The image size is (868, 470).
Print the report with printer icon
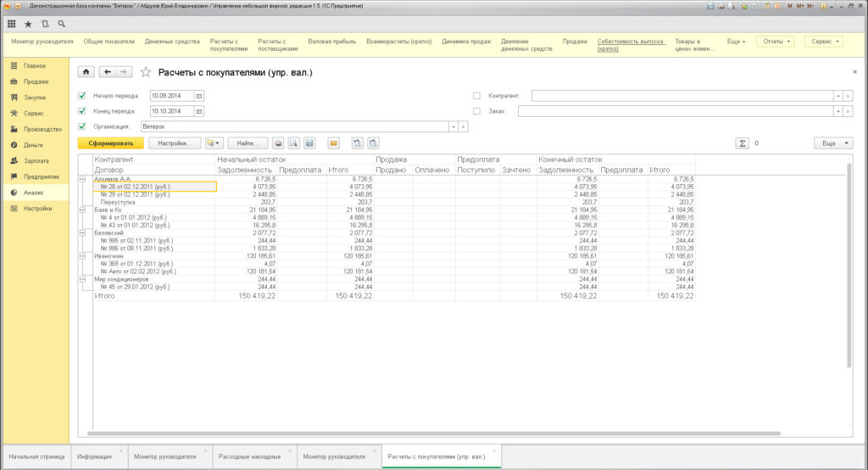(278, 143)
